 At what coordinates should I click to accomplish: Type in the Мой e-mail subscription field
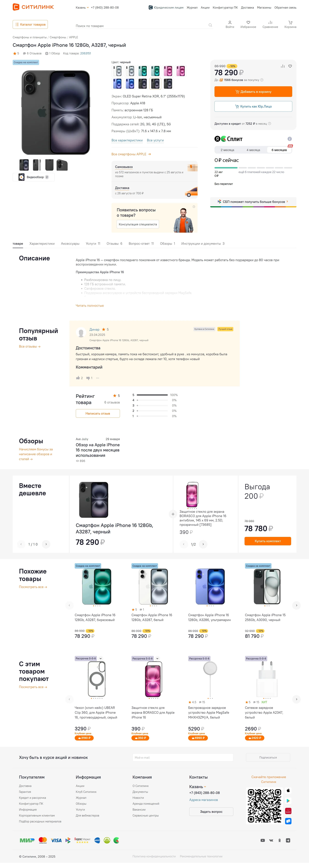182,757
